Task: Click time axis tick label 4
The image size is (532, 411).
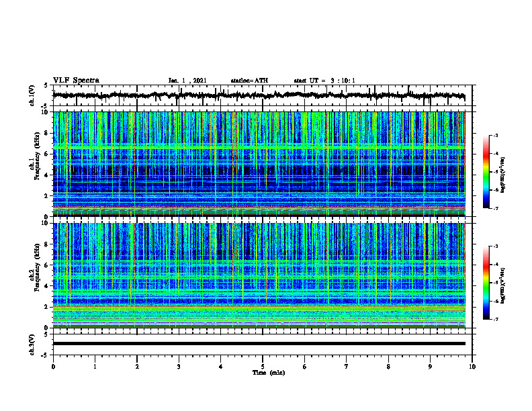Action: click(x=221, y=367)
